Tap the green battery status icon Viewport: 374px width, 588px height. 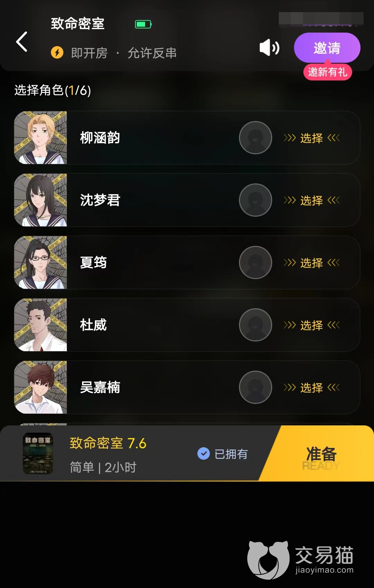[x=143, y=24]
